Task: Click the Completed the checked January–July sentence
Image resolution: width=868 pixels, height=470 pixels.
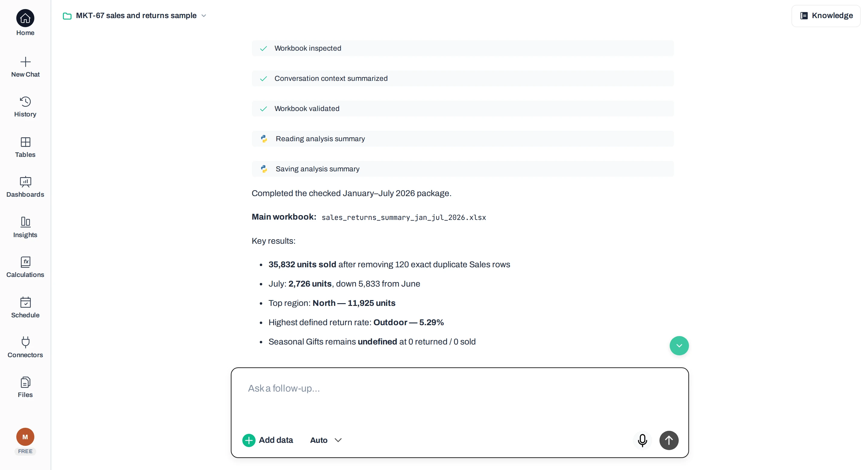Action: pyautogui.click(x=351, y=193)
